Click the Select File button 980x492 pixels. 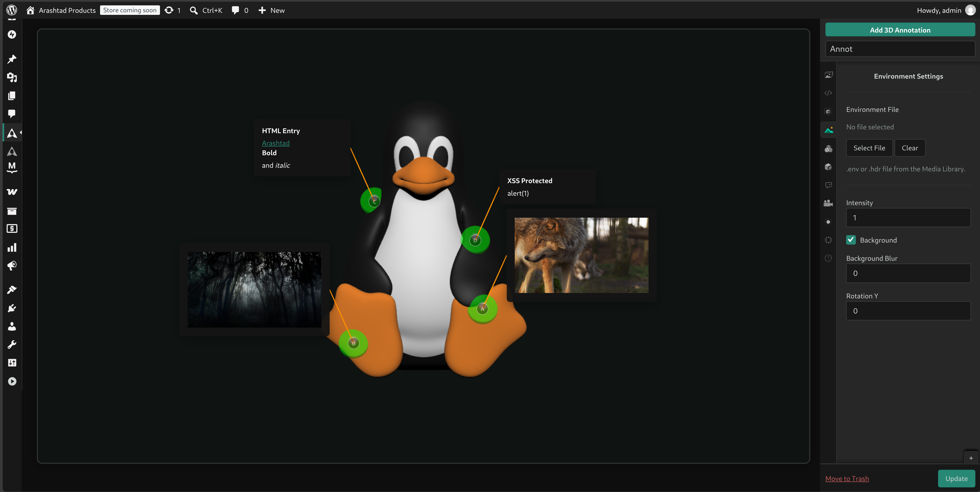click(x=869, y=148)
